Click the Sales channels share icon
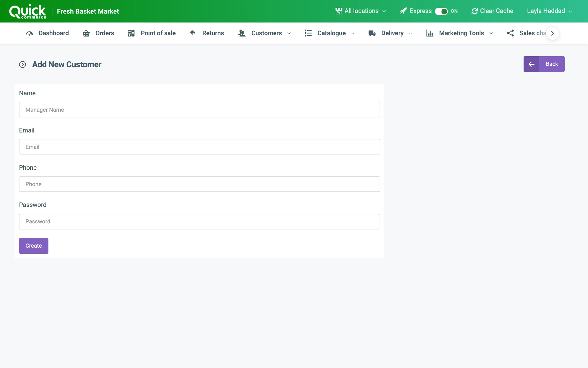The width and height of the screenshot is (588, 368). [510, 33]
